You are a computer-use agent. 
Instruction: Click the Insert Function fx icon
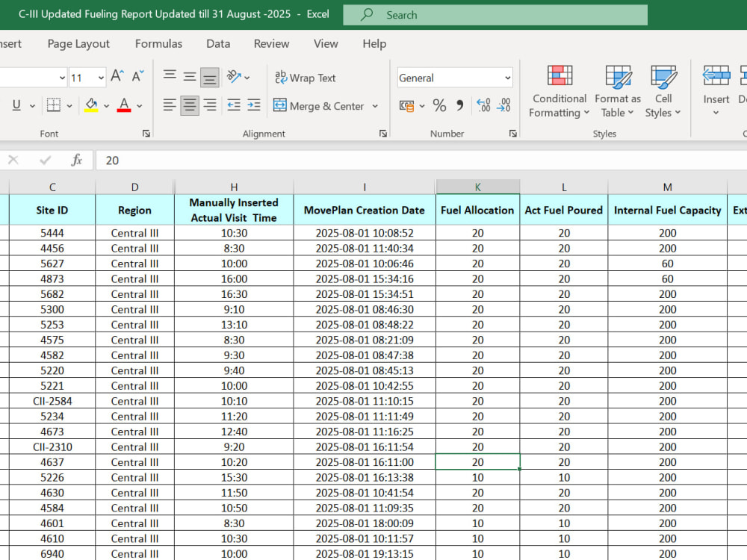pos(76,160)
